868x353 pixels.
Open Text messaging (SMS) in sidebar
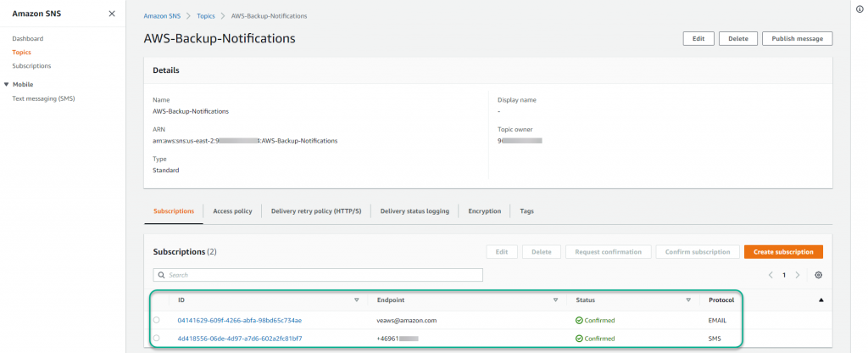(x=43, y=98)
